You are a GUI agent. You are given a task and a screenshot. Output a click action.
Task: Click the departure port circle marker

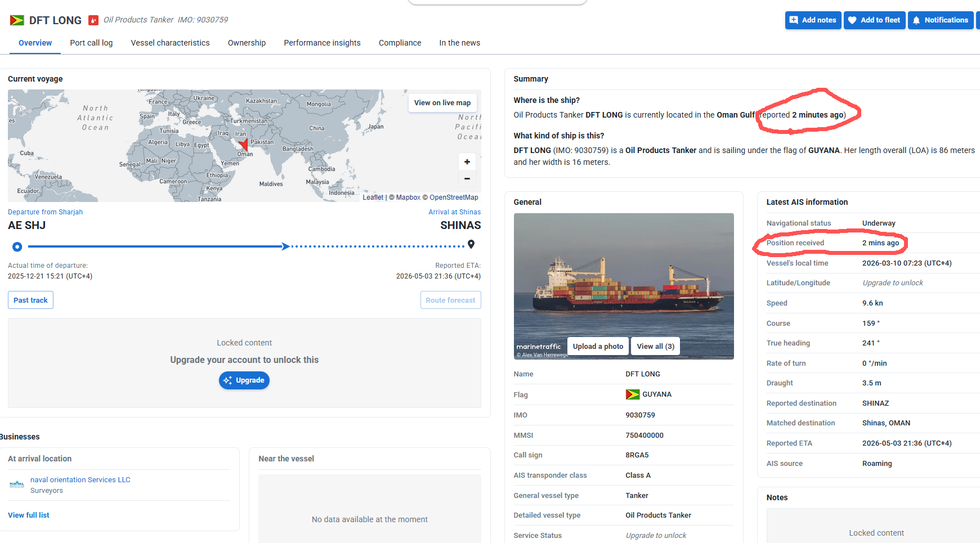pyautogui.click(x=17, y=246)
